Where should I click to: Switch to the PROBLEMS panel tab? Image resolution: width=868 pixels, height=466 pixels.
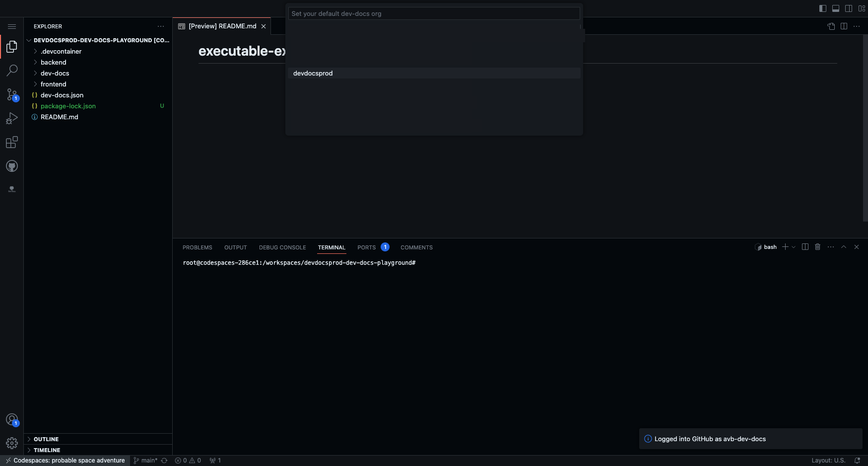coord(197,247)
